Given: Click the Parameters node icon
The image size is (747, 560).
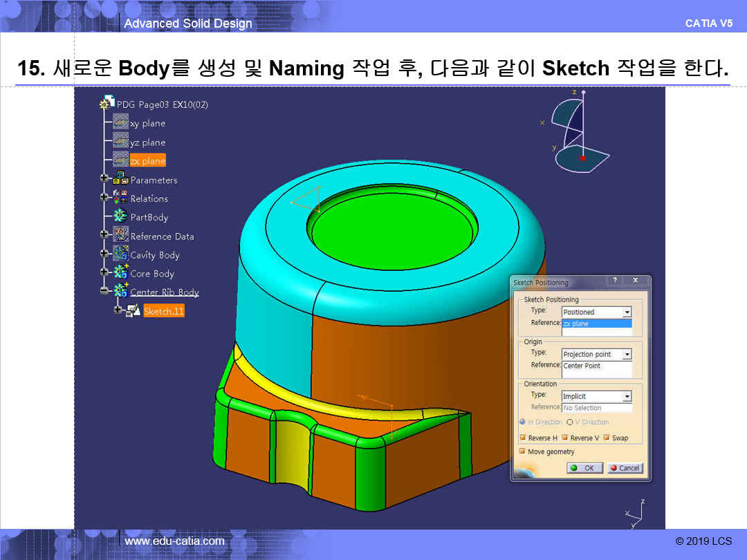Looking at the screenshot, I should [x=121, y=180].
